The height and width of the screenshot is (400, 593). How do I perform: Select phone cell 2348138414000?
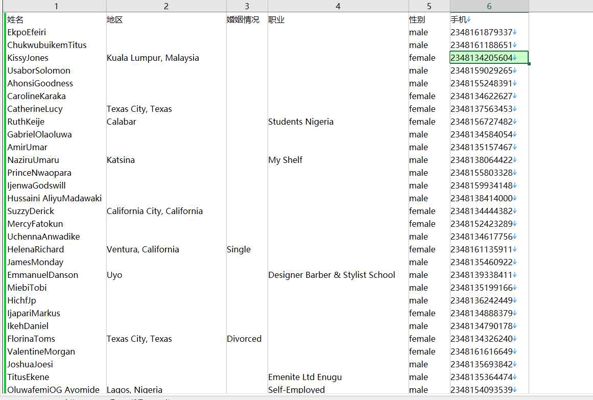(489, 198)
